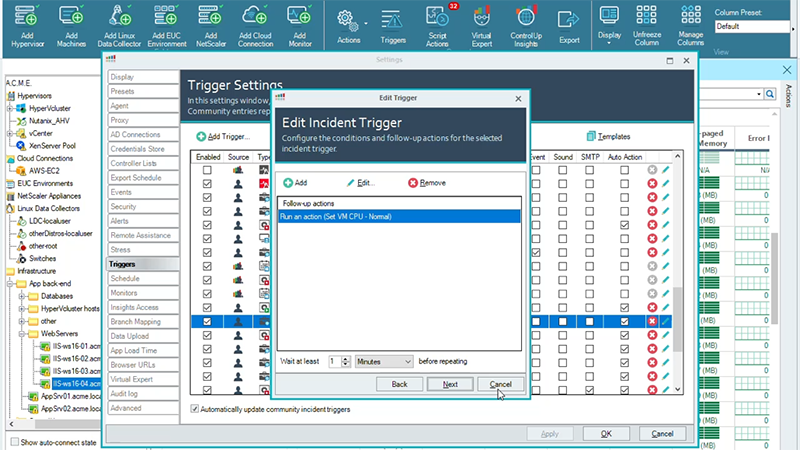Viewport: 800px width, 450px height.
Task: Expand HyperVcluster tree node
Action: click(x=10, y=108)
